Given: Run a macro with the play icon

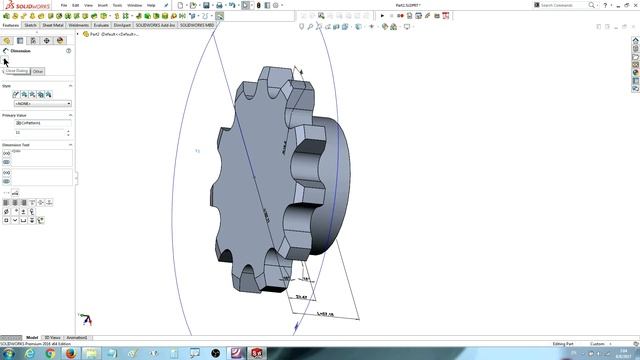Looking at the screenshot, I should 382,16.
